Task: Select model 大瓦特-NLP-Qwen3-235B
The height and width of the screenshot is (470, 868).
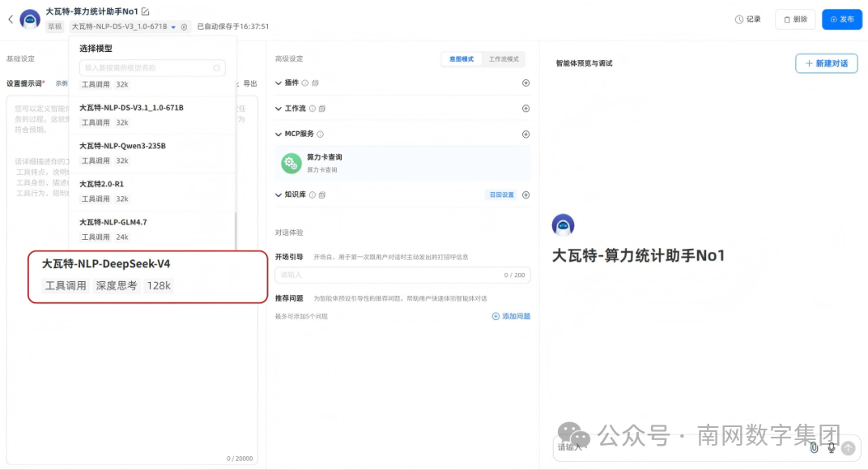Action: 152,153
